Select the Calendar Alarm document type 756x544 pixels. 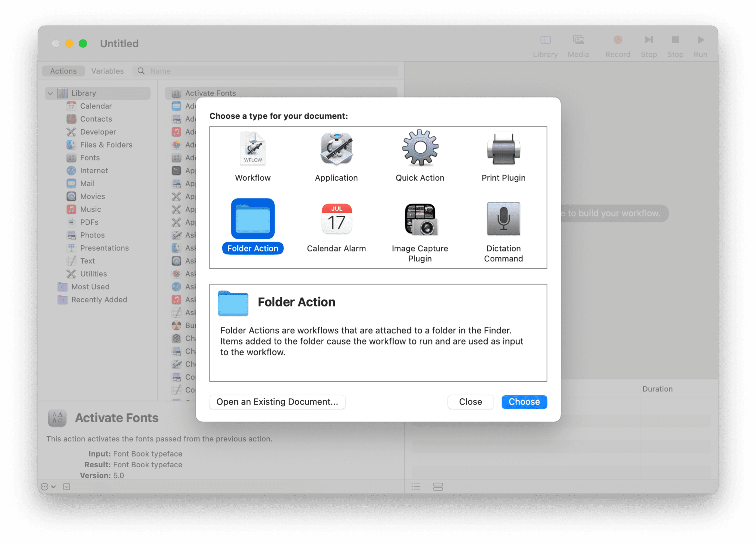pos(336,219)
